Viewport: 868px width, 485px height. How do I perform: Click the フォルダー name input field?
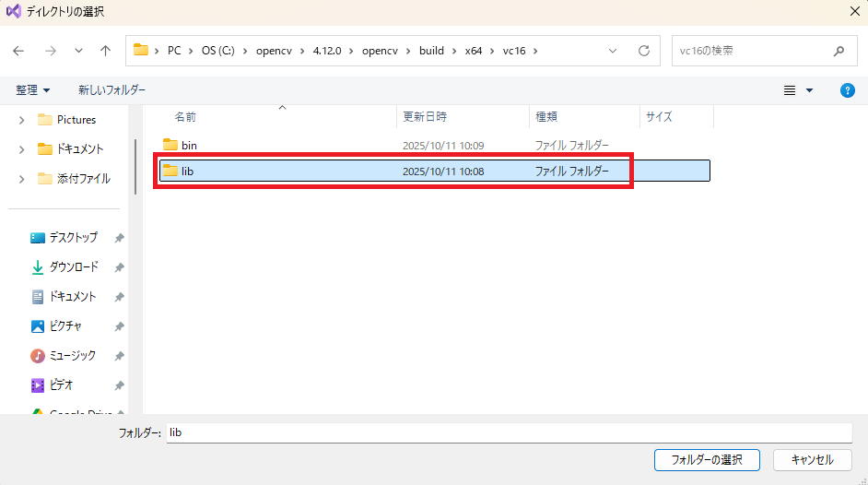tap(509, 432)
